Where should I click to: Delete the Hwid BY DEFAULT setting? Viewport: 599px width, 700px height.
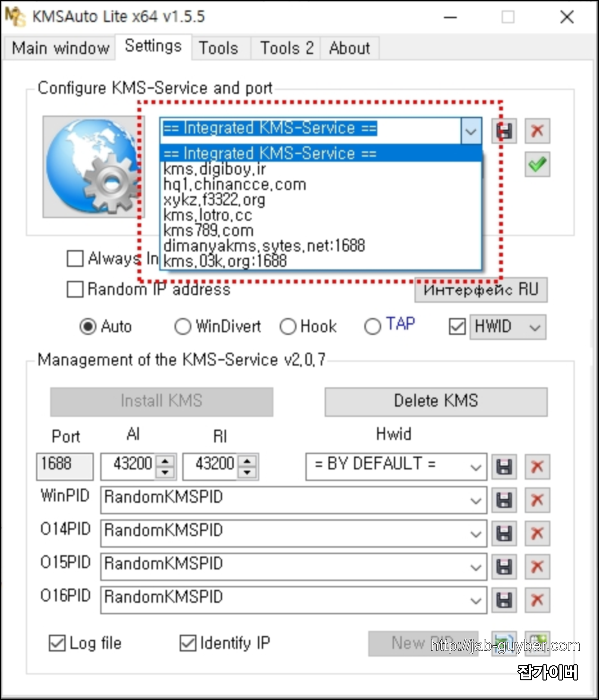point(537,466)
